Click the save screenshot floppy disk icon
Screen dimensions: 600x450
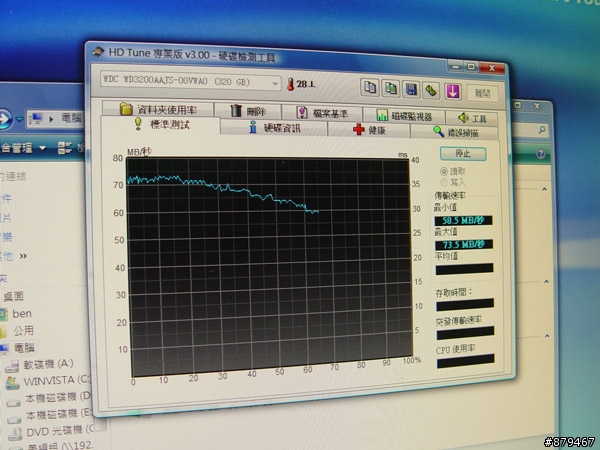(x=411, y=90)
